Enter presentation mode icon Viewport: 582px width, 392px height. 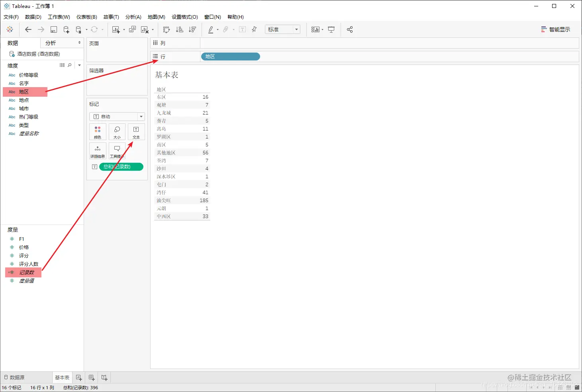(331, 29)
